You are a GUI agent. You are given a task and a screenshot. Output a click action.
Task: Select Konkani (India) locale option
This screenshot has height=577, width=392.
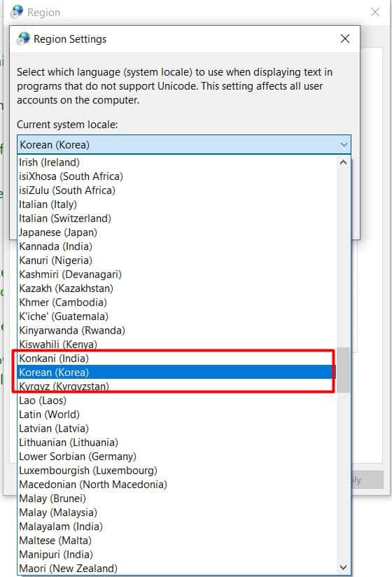click(x=177, y=358)
